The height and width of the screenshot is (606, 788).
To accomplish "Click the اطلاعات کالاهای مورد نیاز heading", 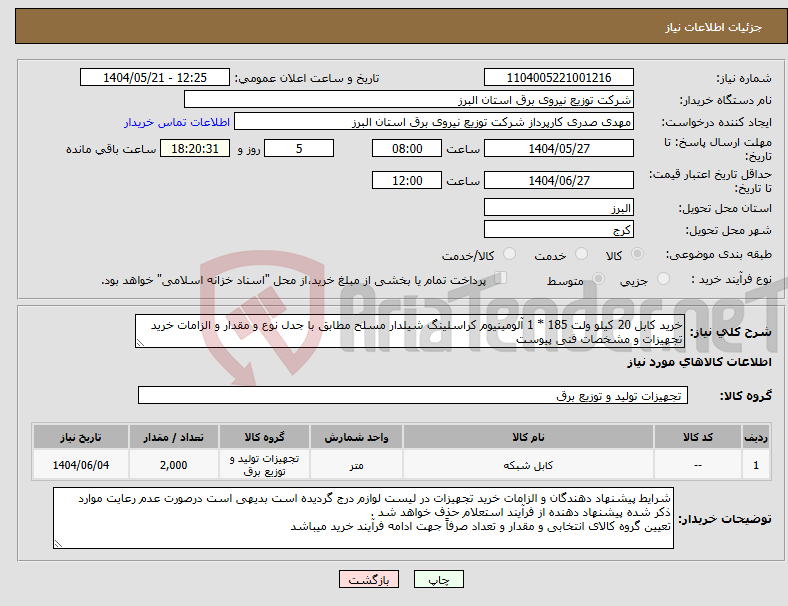I will click(699, 362).
